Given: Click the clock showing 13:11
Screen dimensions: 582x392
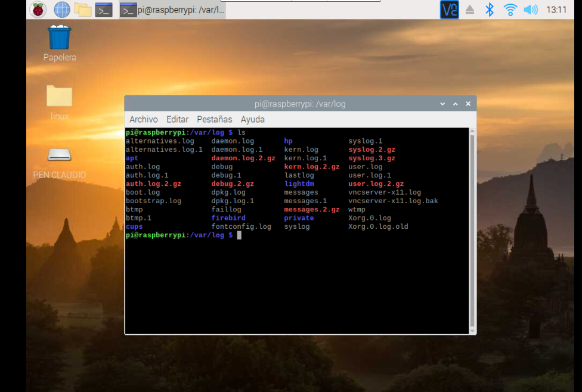Looking at the screenshot, I should click(556, 10).
